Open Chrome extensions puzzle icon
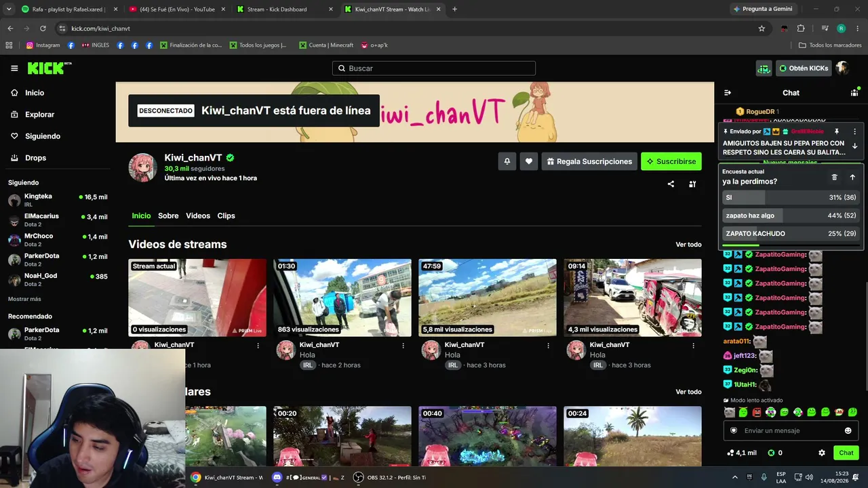 (x=801, y=28)
